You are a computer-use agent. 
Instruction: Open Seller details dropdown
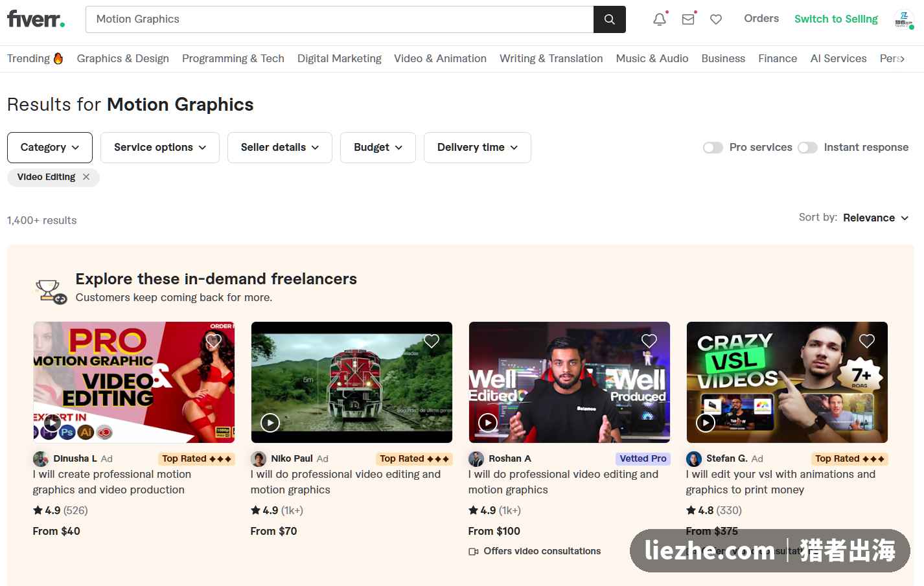280,148
